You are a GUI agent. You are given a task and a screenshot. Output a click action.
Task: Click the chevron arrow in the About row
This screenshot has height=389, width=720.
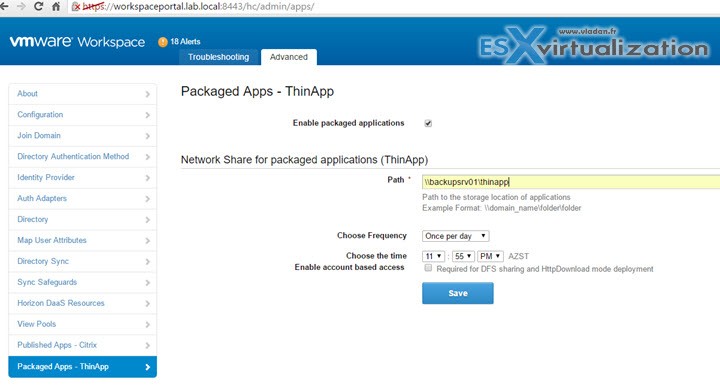[x=147, y=94]
